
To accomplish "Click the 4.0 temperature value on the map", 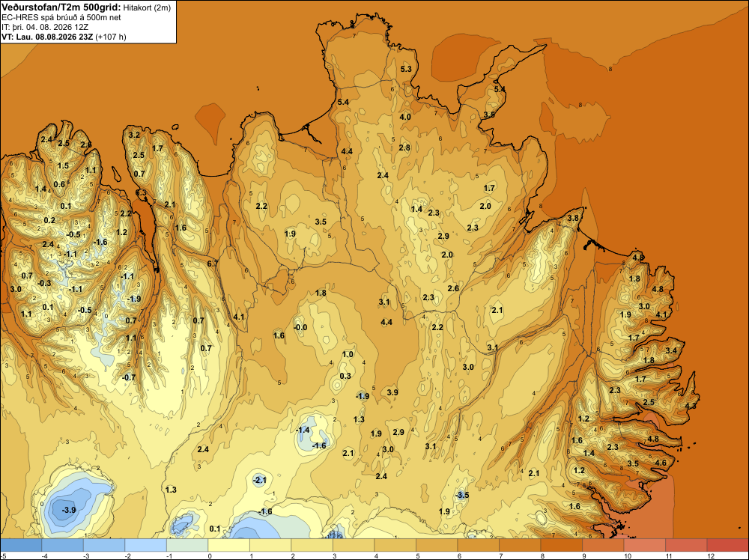I will click(x=405, y=117).
